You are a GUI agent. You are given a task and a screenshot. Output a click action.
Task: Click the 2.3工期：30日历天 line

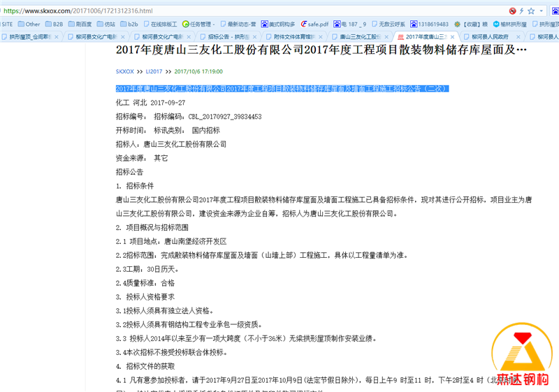point(147,270)
